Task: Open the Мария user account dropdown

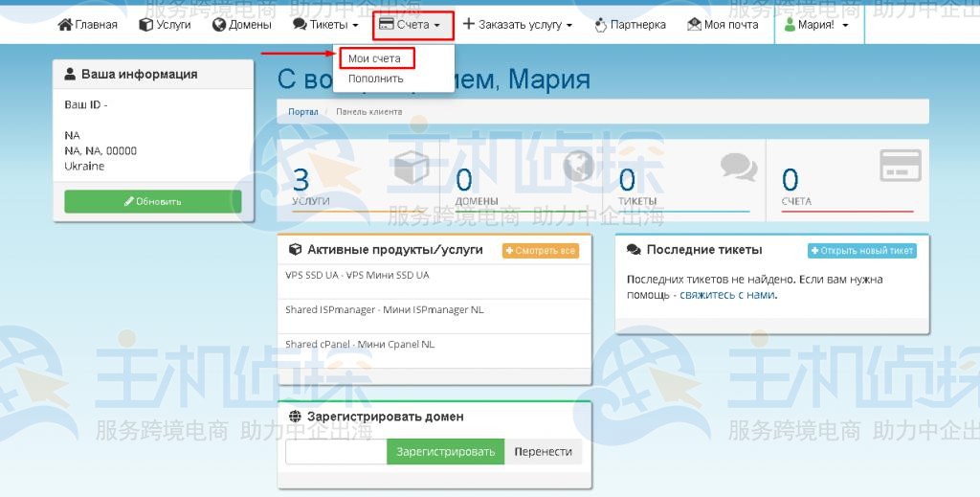Action: 816,25
